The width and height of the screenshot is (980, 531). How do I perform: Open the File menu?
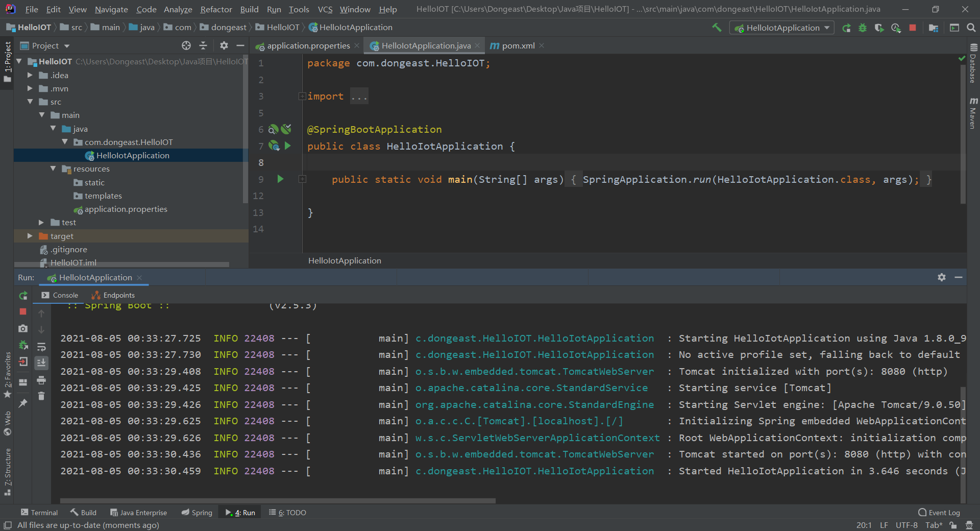[31, 9]
